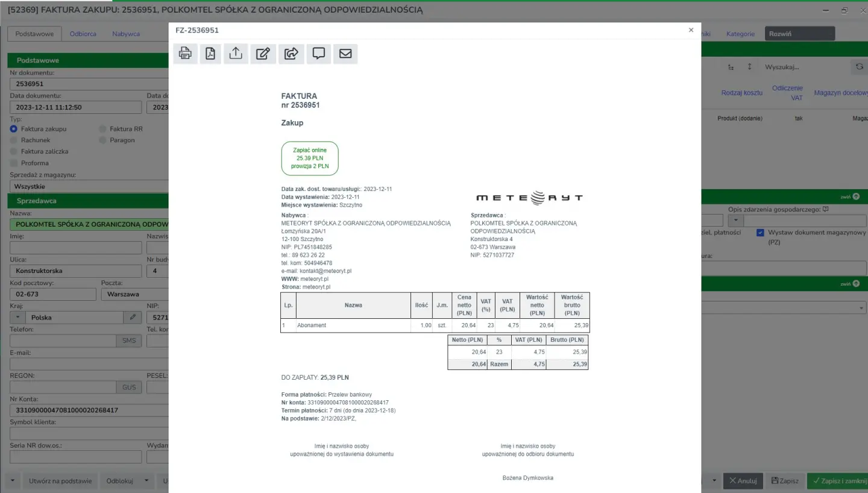Toggle the Proforma checkbox

coord(14,163)
